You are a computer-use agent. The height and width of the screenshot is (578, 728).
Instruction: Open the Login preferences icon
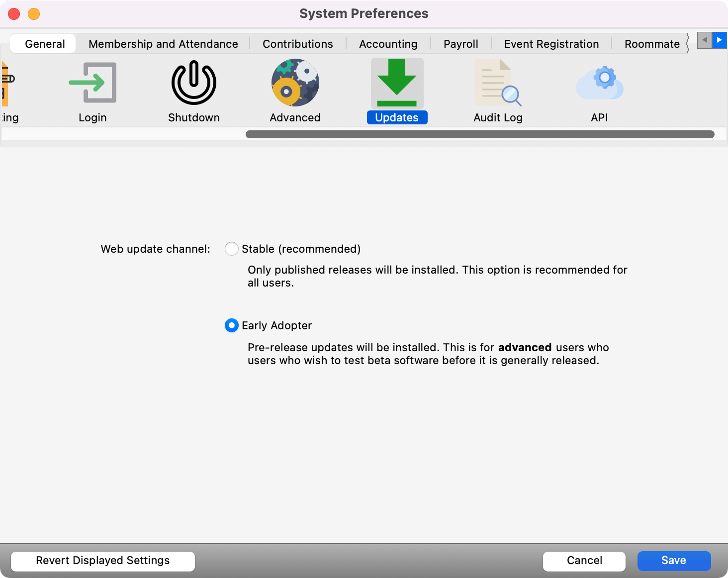pyautogui.click(x=92, y=83)
